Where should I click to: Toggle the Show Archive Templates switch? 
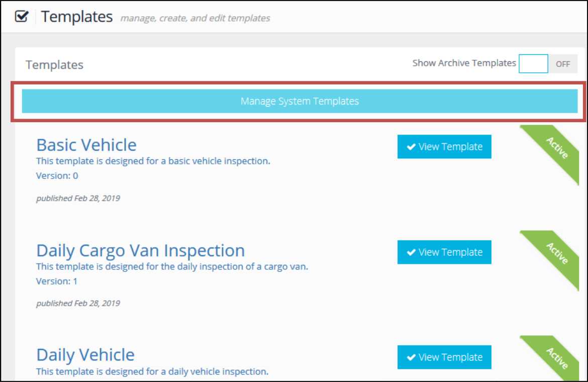pyautogui.click(x=548, y=64)
